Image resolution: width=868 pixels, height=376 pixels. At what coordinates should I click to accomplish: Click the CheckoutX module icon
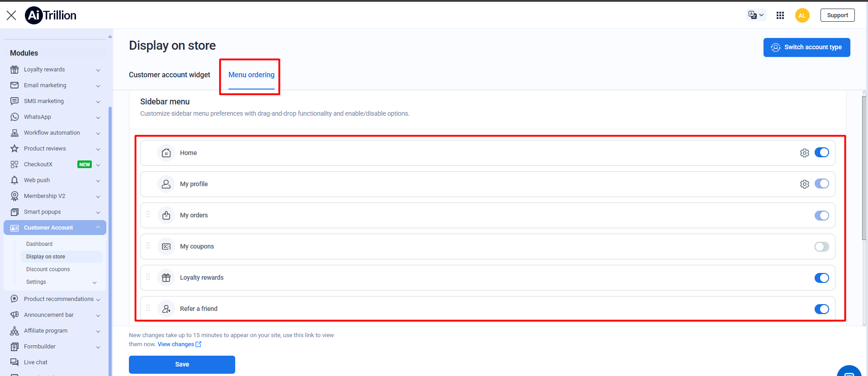click(x=14, y=164)
